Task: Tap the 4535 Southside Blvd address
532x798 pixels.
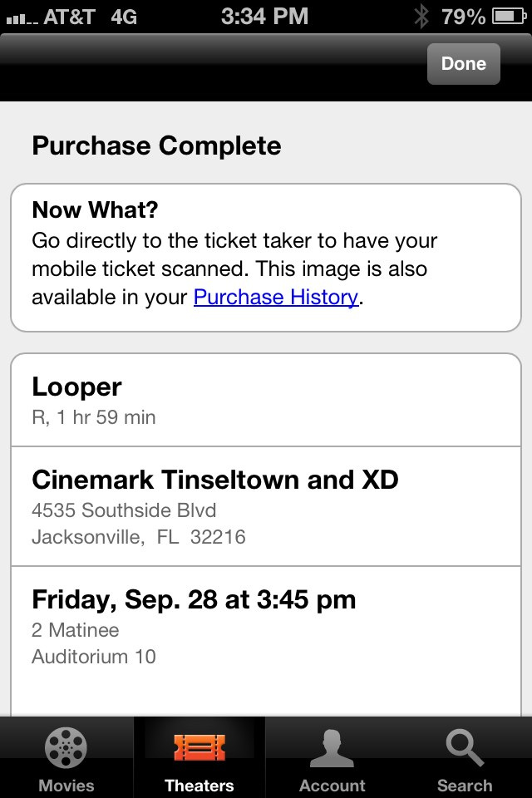Action: [124, 510]
